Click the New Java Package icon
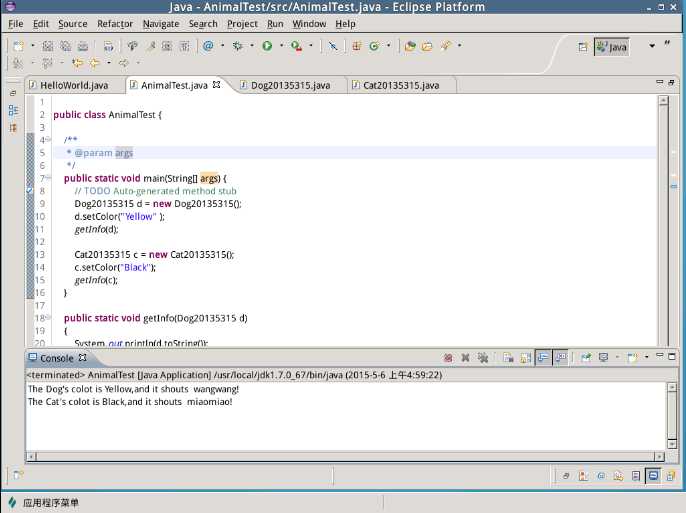 tap(357, 46)
